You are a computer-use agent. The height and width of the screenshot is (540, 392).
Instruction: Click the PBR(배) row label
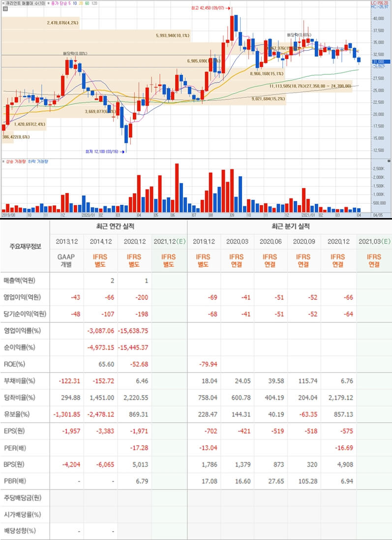(15, 481)
